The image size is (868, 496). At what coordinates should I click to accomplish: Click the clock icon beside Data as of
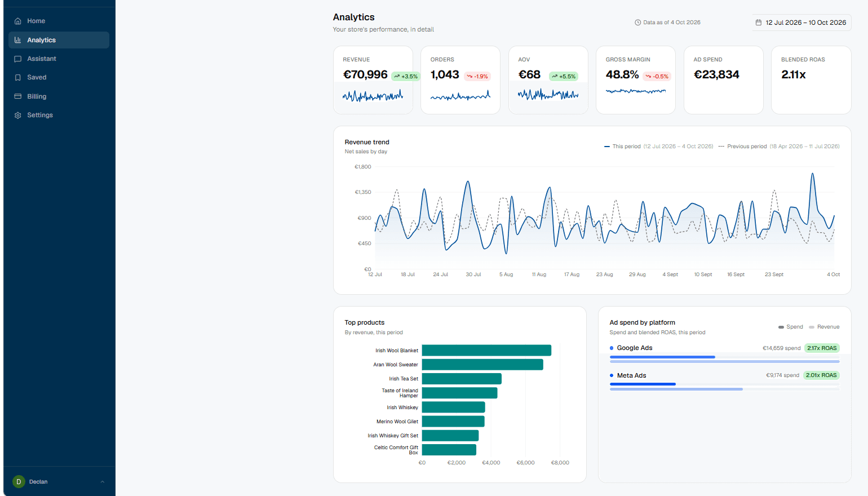click(x=638, y=23)
